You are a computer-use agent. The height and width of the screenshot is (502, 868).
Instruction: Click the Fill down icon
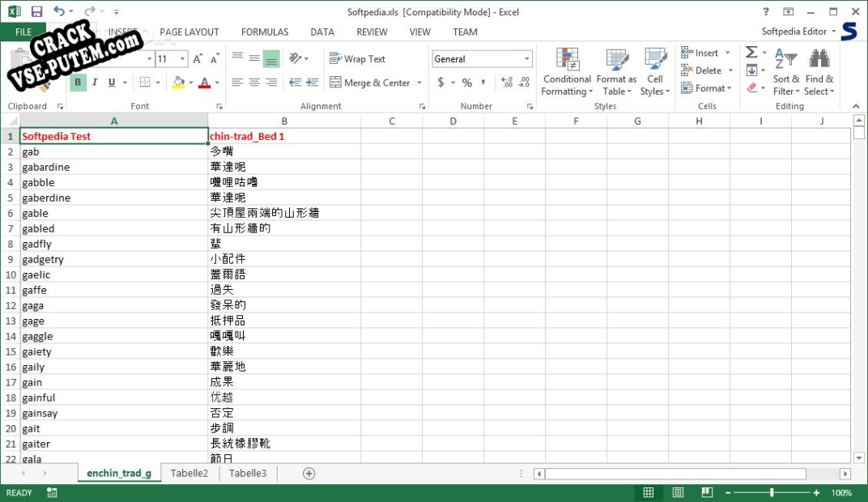coord(751,70)
